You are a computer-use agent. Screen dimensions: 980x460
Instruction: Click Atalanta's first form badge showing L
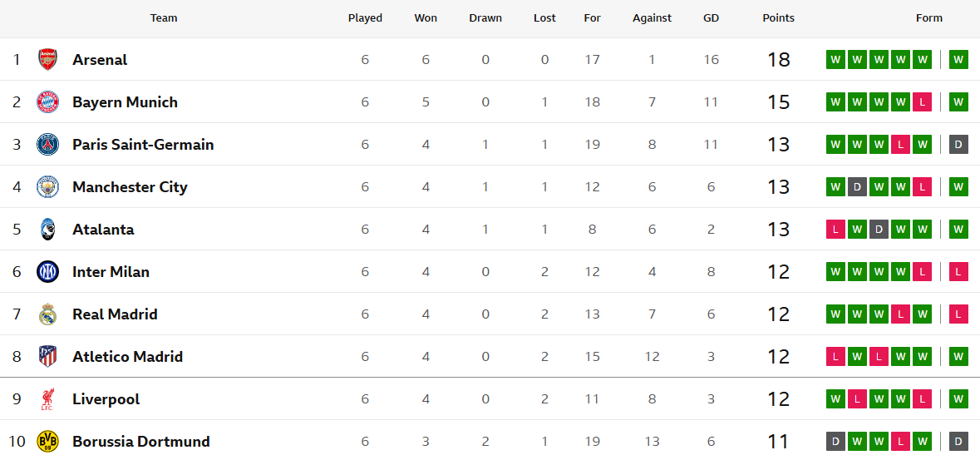[835, 229]
